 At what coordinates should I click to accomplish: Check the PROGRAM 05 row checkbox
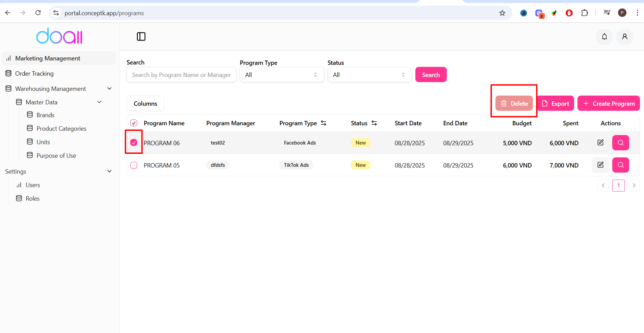[134, 165]
